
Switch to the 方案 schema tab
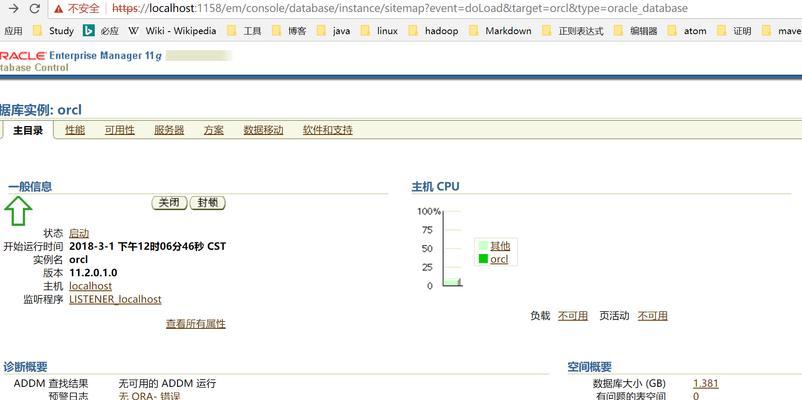click(214, 130)
